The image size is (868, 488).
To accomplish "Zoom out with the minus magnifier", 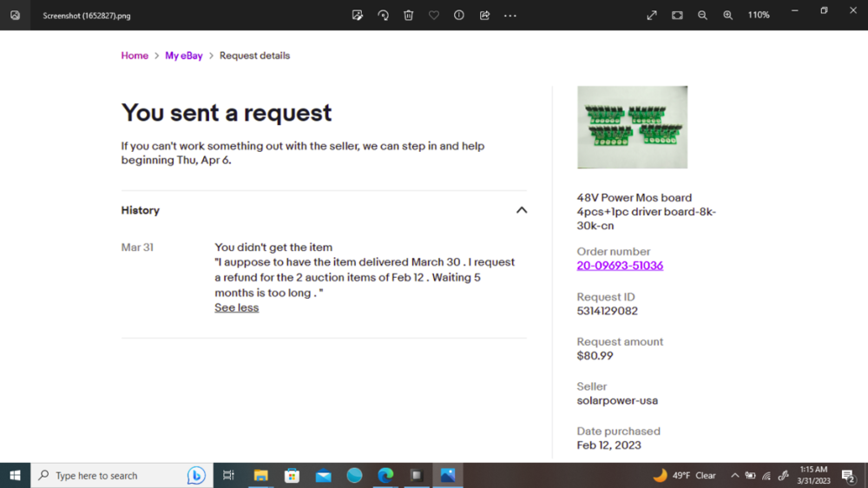I will point(702,16).
